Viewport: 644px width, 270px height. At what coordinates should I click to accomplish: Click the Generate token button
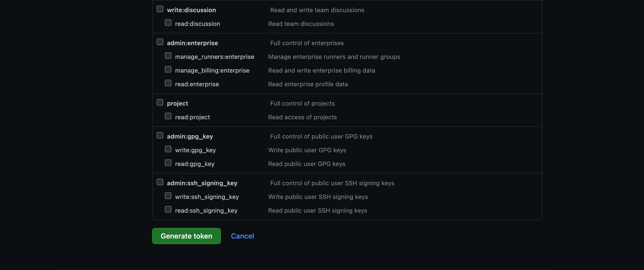coord(186,236)
